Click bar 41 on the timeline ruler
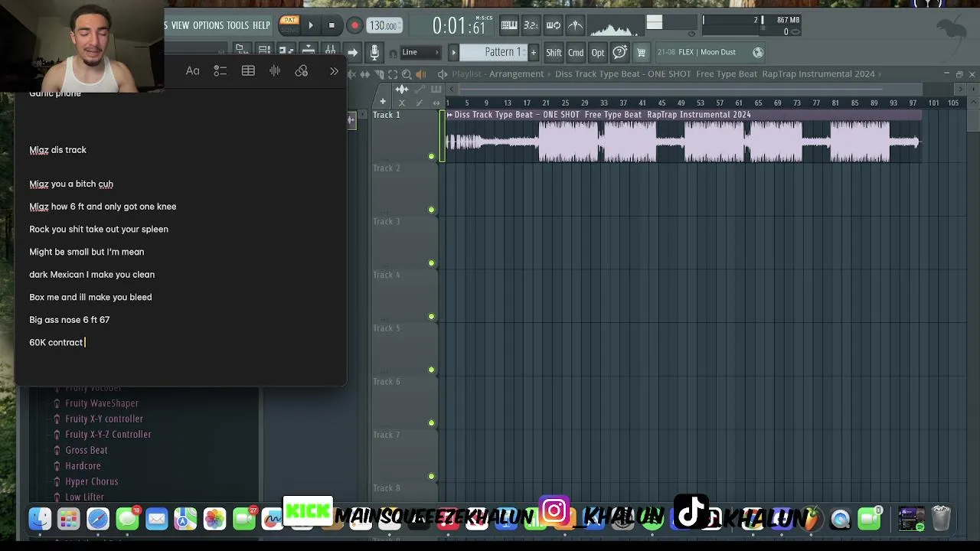980x551 pixels. (x=642, y=103)
